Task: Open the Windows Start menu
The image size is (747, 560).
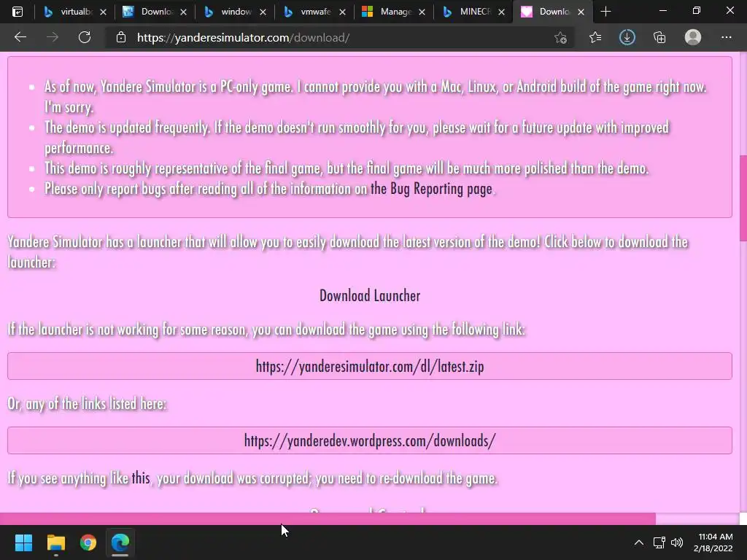Action: pyautogui.click(x=23, y=542)
